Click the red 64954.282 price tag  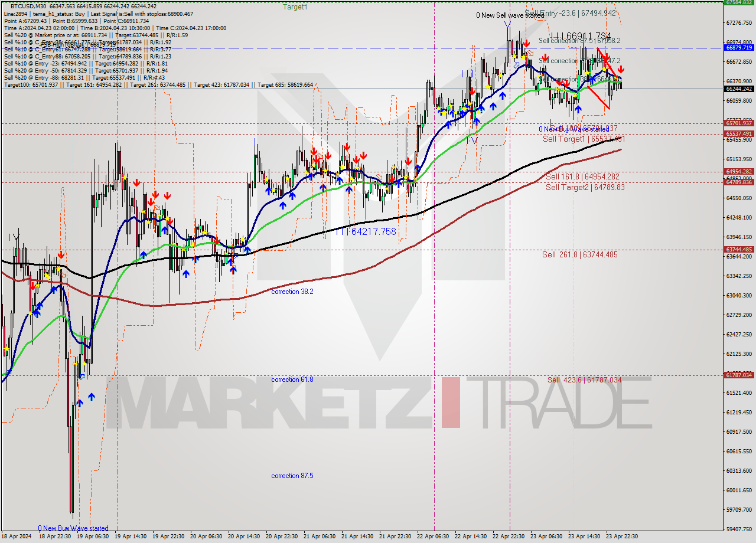pos(738,172)
